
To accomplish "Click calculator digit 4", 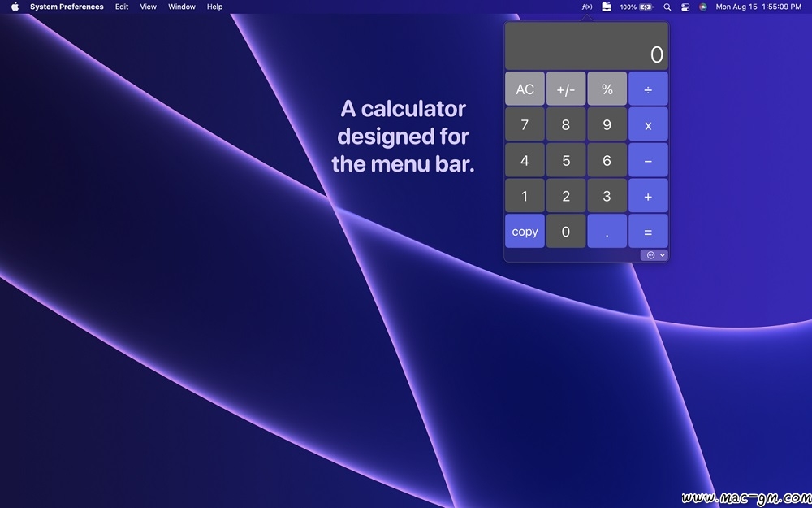I will (525, 160).
